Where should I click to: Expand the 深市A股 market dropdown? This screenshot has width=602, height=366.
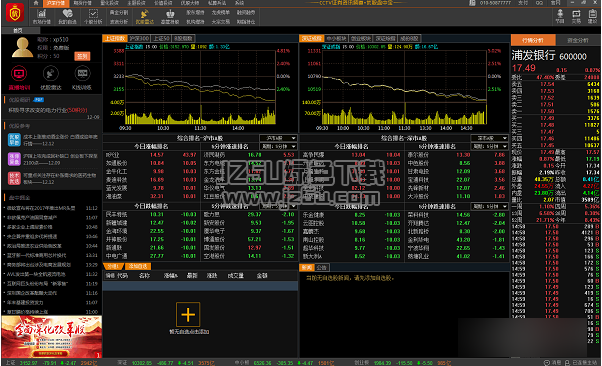[490, 138]
